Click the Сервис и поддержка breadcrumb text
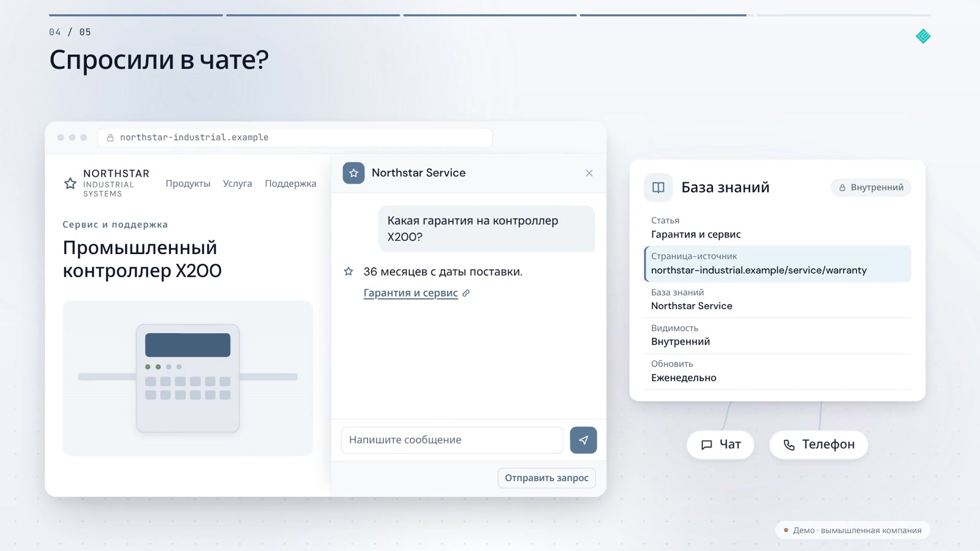This screenshot has height=551, width=980. click(x=115, y=225)
